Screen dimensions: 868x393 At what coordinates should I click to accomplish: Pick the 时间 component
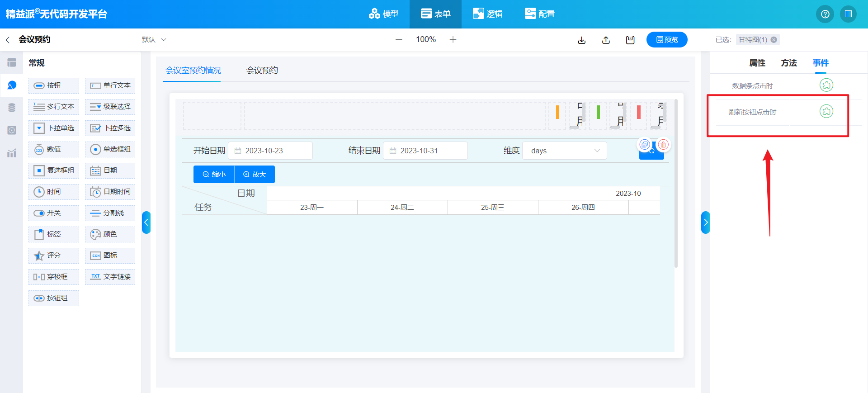(x=54, y=192)
